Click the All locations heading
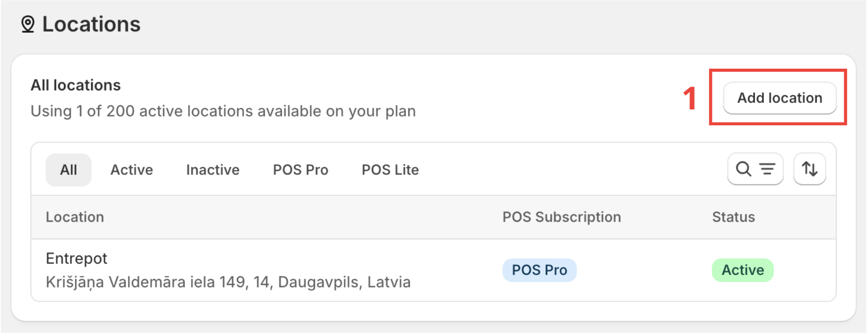 pyautogui.click(x=76, y=85)
